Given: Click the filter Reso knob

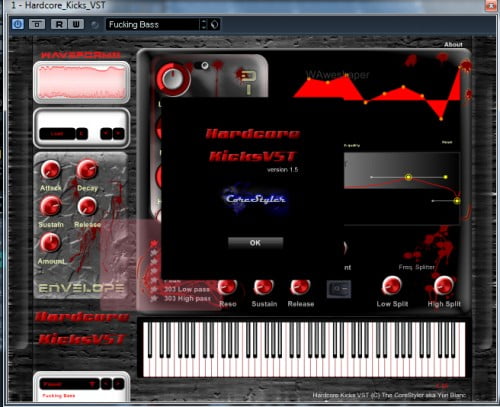Looking at the screenshot, I should [228, 286].
